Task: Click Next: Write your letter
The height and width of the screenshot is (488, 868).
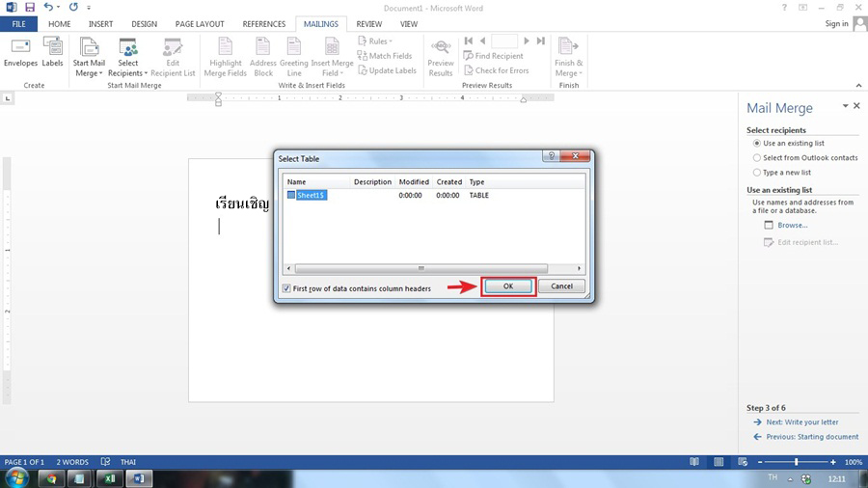Action: [x=802, y=422]
